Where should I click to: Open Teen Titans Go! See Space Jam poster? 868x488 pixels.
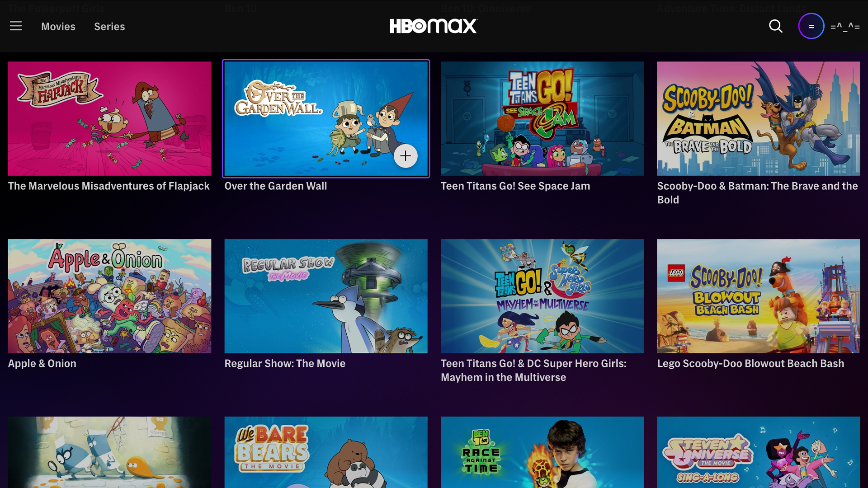coord(542,118)
